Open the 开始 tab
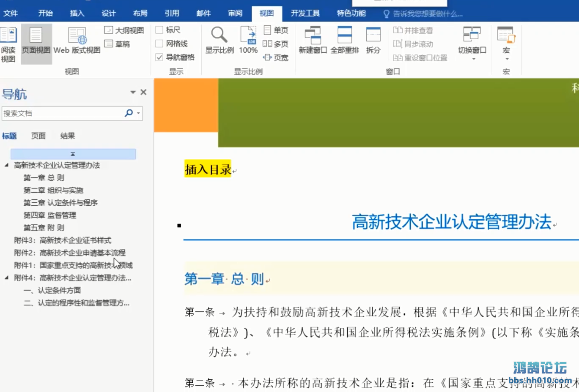Screen dimensions: 579x392 46,14
